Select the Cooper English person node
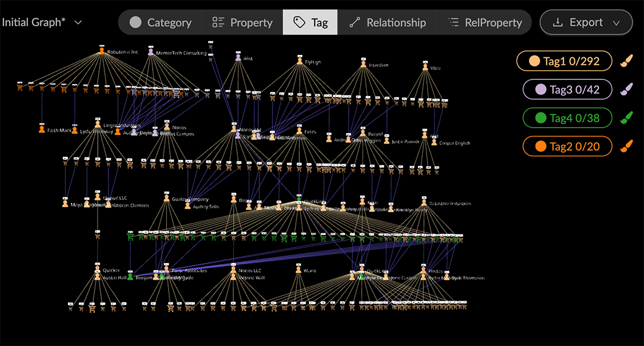This screenshot has width=644, height=346. pyautogui.click(x=434, y=142)
